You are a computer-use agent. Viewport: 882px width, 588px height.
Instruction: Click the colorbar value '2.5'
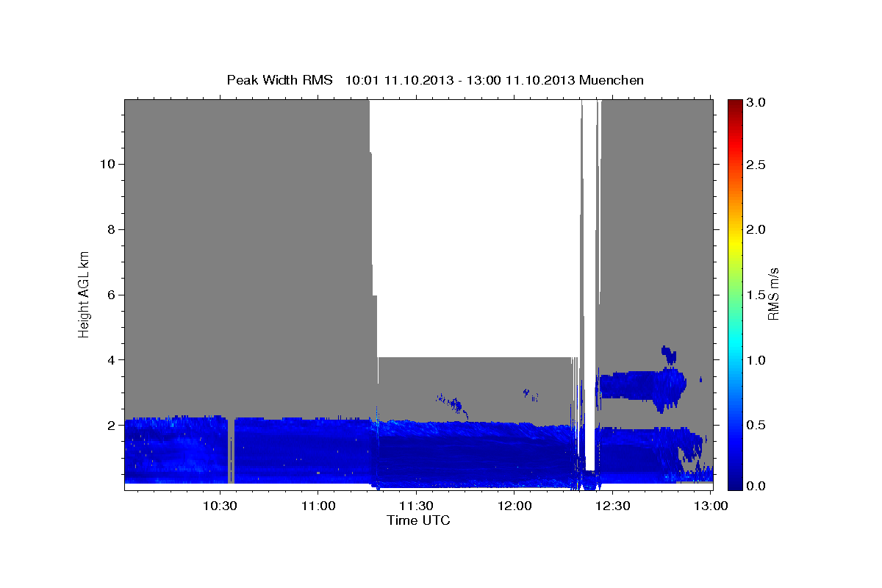point(757,165)
